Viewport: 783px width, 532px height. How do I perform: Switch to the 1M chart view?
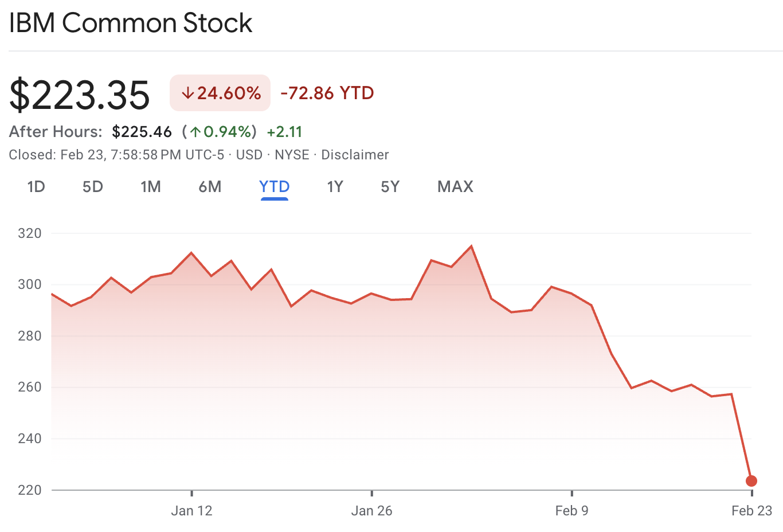[151, 186]
